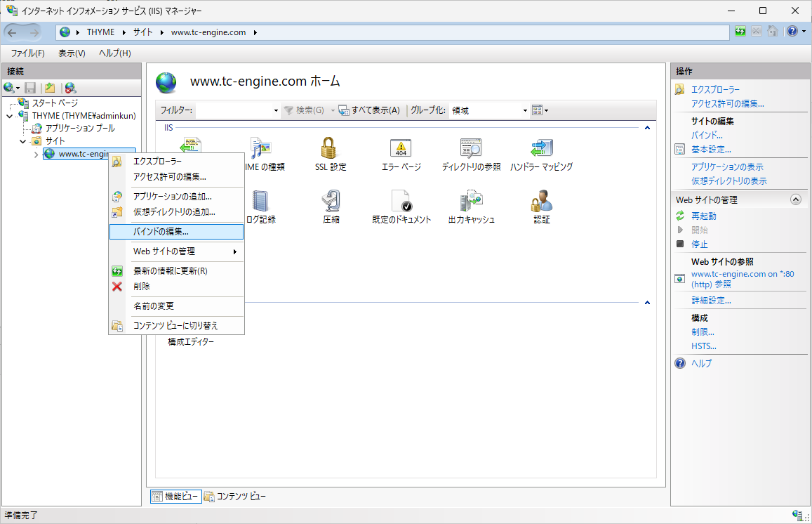Click the forward navigation arrow
Image resolution: width=812 pixels, height=524 pixels.
(34, 32)
